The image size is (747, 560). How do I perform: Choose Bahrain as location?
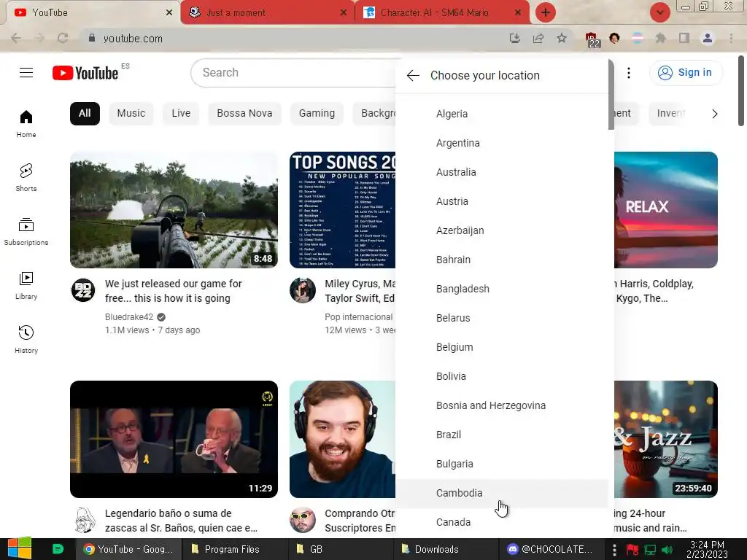[x=502, y=260]
